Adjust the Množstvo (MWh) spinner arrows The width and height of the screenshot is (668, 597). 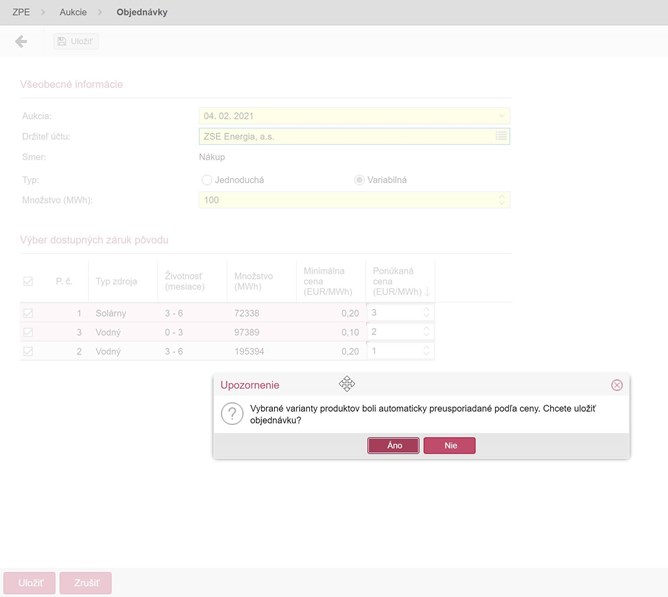(x=502, y=200)
